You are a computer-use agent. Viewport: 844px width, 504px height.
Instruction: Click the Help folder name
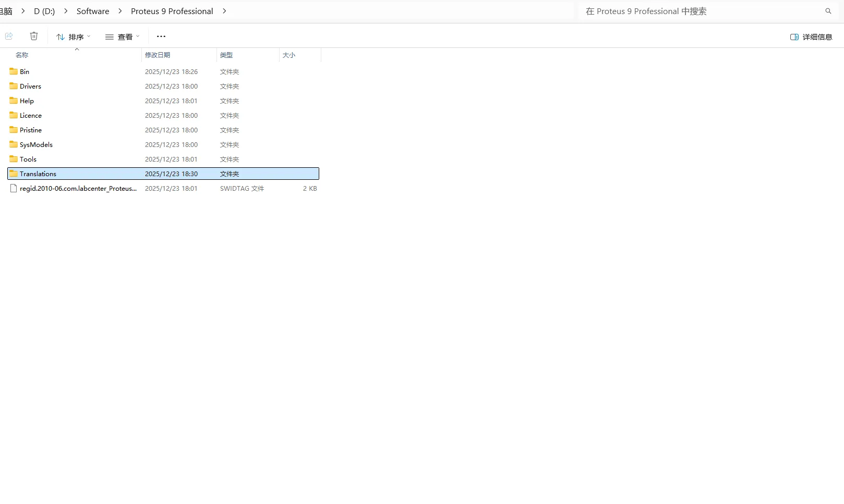click(x=27, y=101)
